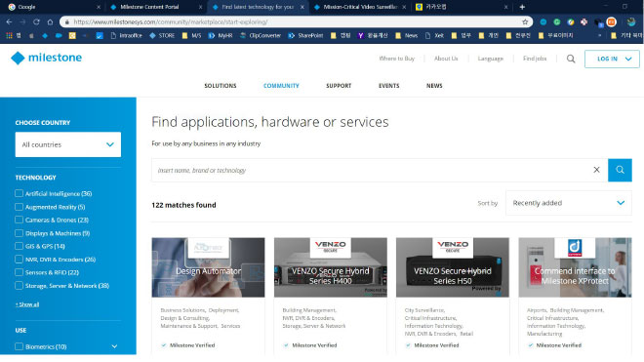Image resolution: width=644 pixels, height=362 pixels.
Task: Submit search with blue magnifier button
Action: (x=620, y=170)
